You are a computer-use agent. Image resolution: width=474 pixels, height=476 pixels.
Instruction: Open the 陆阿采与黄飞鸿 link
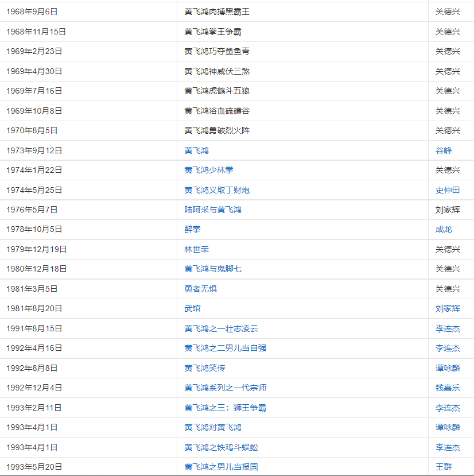click(213, 210)
